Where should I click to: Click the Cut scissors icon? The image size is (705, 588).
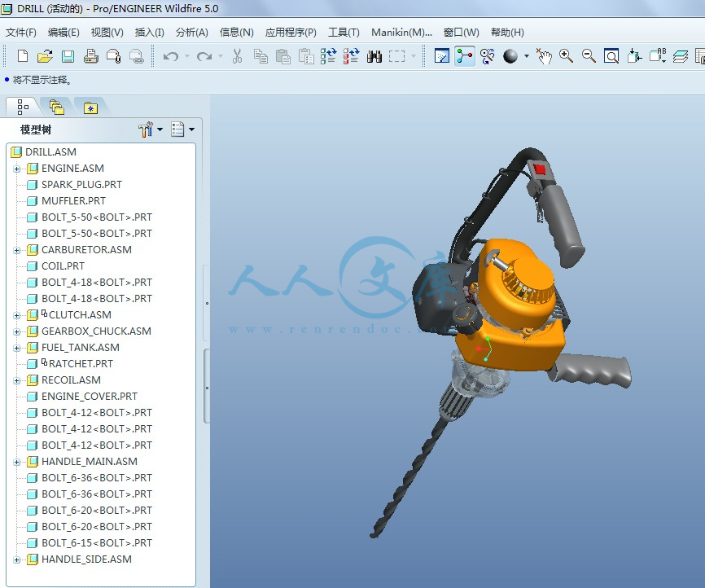[237, 56]
